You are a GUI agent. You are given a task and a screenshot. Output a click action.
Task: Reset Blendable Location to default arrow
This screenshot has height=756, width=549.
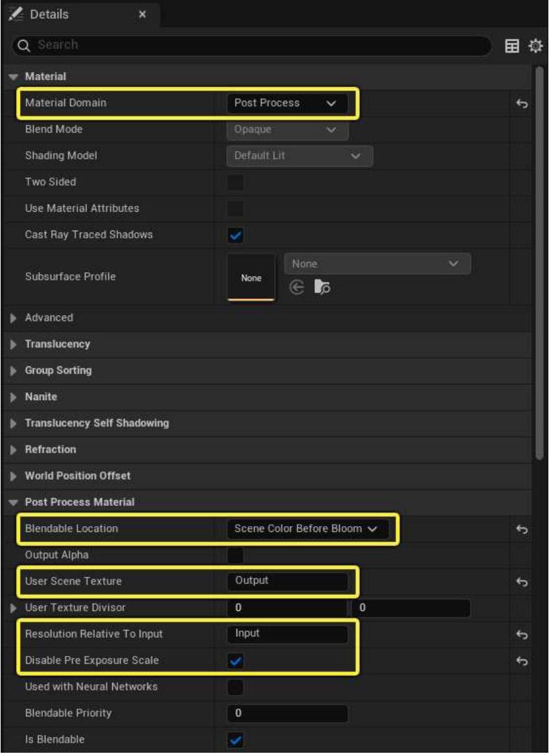tap(520, 529)
